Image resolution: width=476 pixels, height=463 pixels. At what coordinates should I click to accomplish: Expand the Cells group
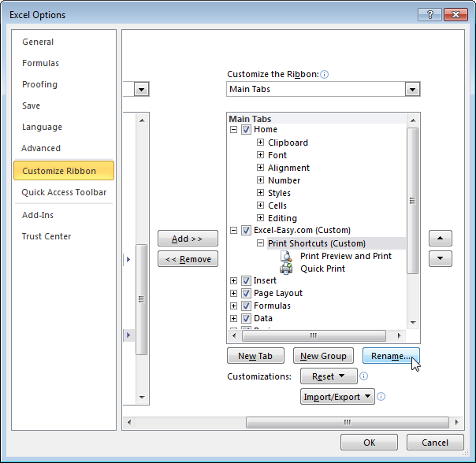[260, 206]
